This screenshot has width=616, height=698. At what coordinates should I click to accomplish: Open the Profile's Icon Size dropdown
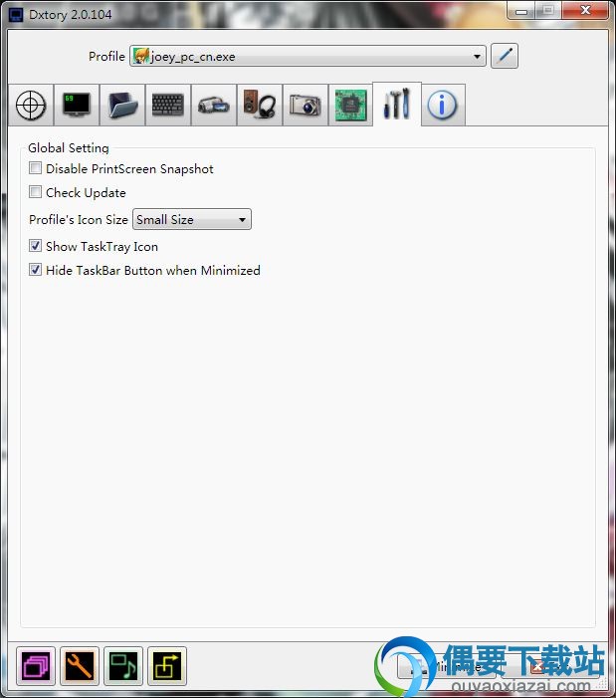click(x=192, y=219)
